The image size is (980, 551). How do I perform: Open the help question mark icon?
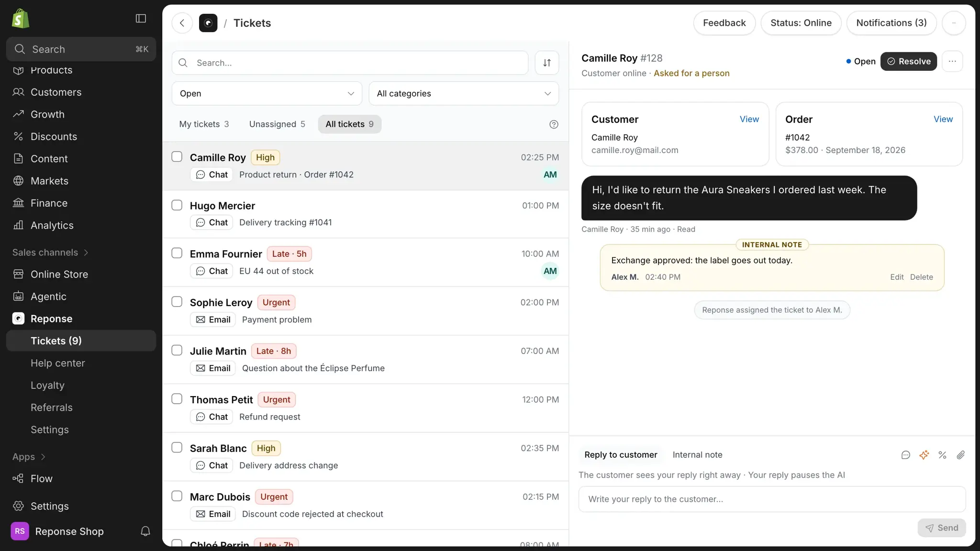[x=554, y=124]
